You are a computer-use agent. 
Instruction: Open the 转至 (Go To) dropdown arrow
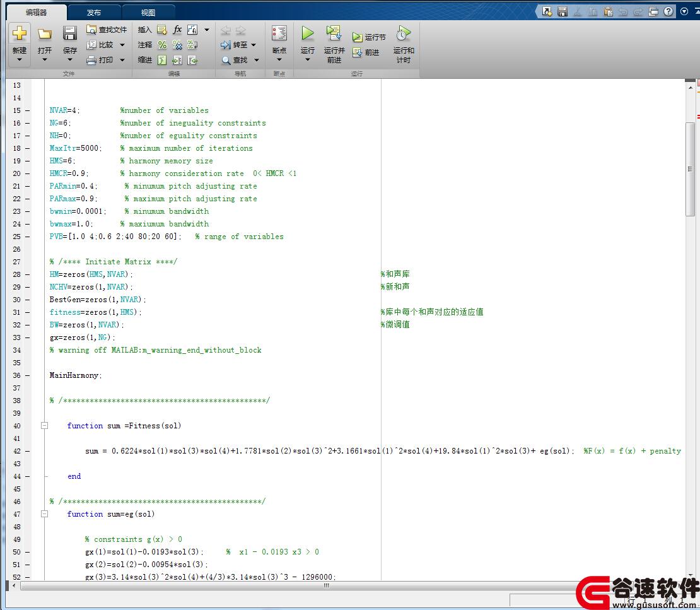coord(254,45)
